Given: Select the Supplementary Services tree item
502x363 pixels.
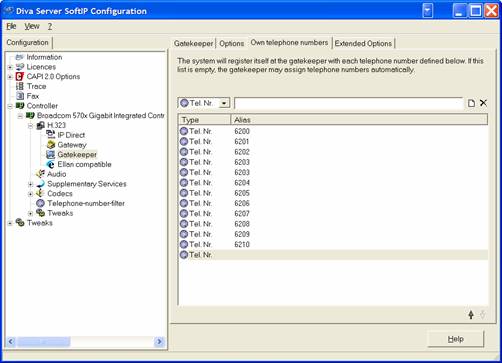Looking at the screenshot, I should point(87,184).
